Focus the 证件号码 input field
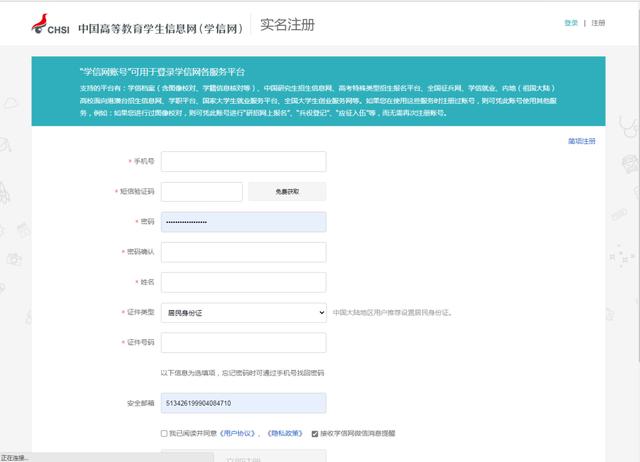The image size is (640, 462). coord(244,343)
